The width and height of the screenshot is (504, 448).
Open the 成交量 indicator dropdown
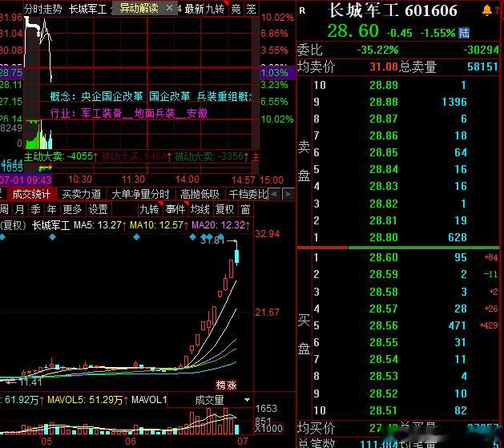point(247,400)
